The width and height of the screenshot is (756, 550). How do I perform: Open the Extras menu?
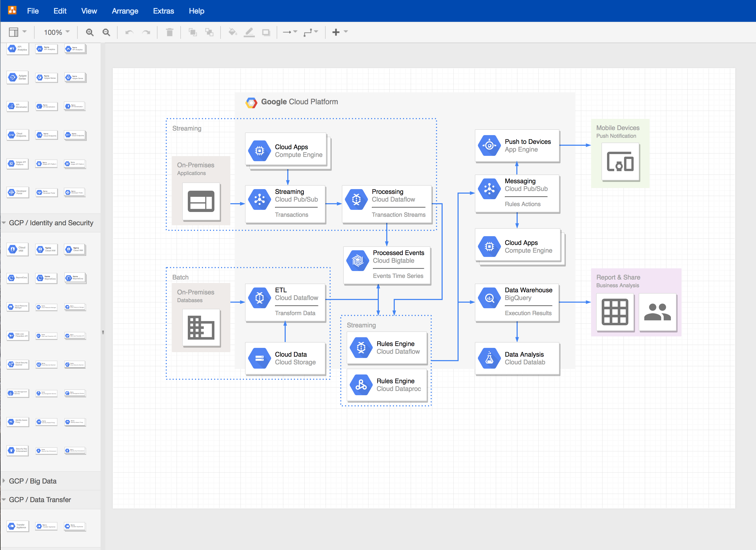(x=163, y=11)
